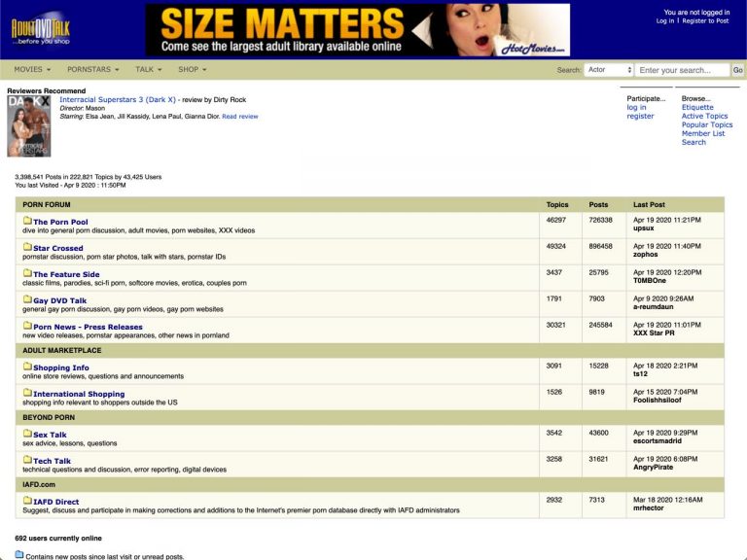This screenshot has height=560, width=747.
Task: Open The Porn Pool forum
Action: [x=60, y=222]
